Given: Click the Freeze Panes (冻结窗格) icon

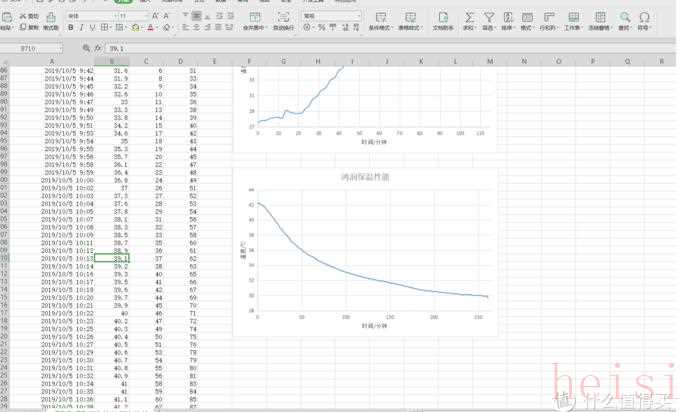Looking at the screenshot, I should tap(602, 18).
